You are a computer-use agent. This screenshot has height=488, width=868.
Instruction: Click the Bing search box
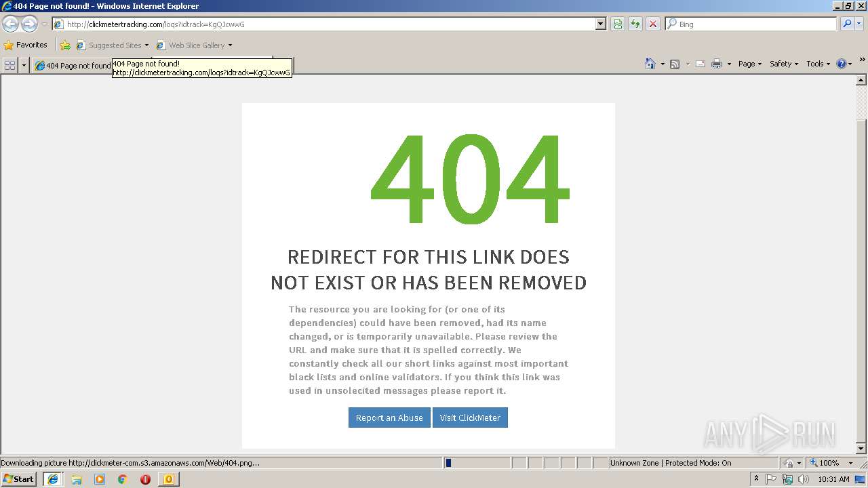(x=751, y=24)
